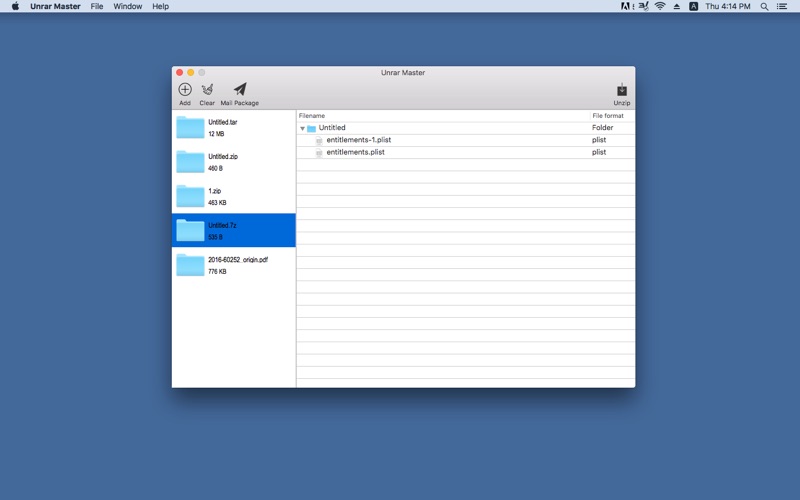Image resolution: width=800 pixels, height=500 pixels.
Task: Click the plist format cell for entitlements.plist
Action: click(x=599, y=152)
